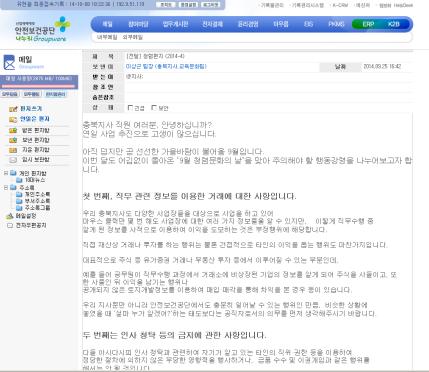Open the PKMS top menu
Image resolution: width=429 pixels, height=372 pixels.
pos(336,24)
